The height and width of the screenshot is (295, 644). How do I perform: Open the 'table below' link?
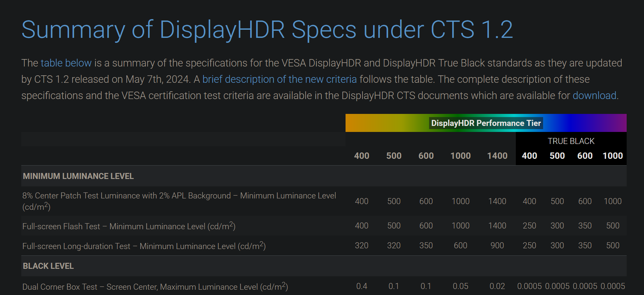click(x=66, y=63)
